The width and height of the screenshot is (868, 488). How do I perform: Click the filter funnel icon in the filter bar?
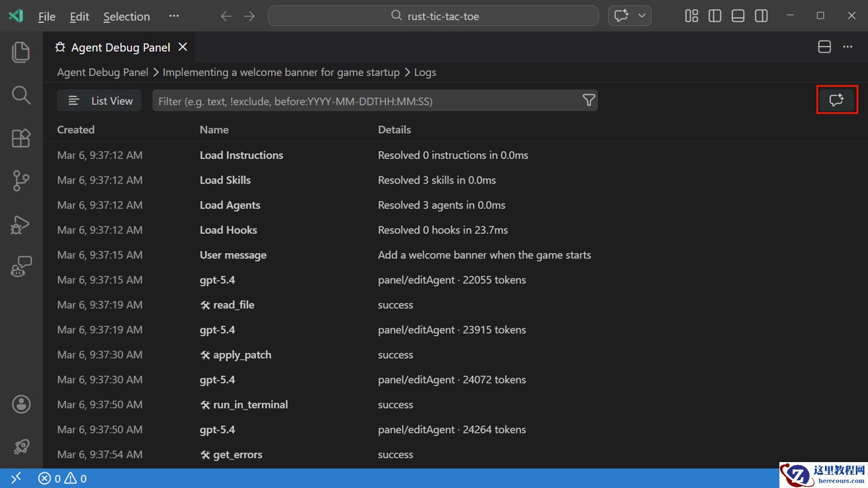588,100
